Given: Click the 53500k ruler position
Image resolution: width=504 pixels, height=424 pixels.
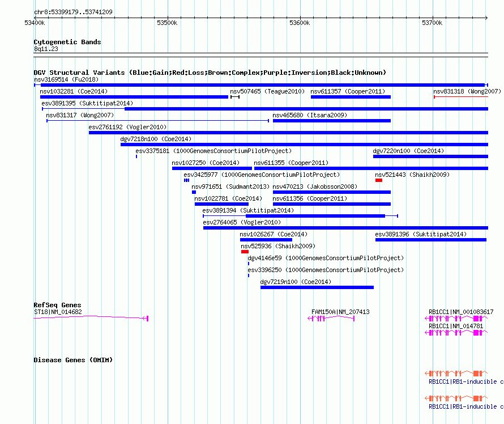Looking at the screenshot, I should pyautogui.click(x=167, y=23).
